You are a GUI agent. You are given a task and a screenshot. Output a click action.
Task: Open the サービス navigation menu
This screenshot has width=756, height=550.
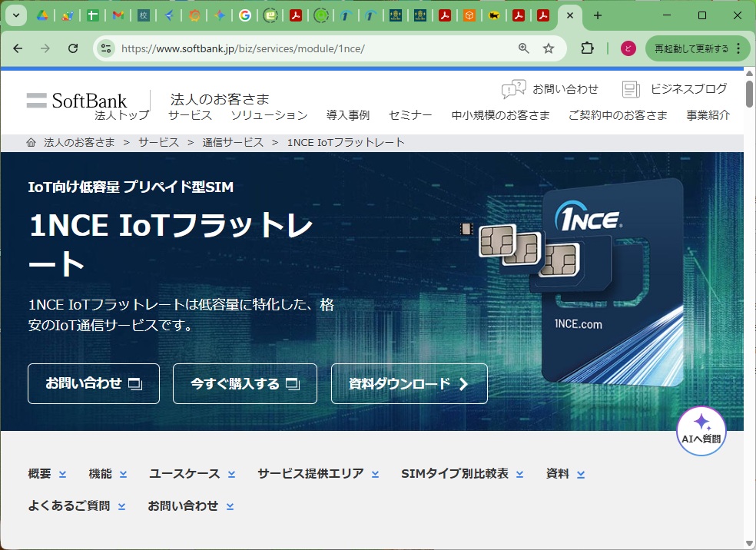(189, 115)
